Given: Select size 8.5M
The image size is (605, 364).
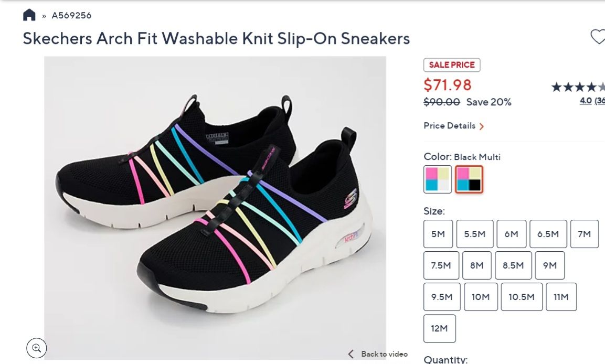Looking at the screenshot, I should click(x=514, y=265).
